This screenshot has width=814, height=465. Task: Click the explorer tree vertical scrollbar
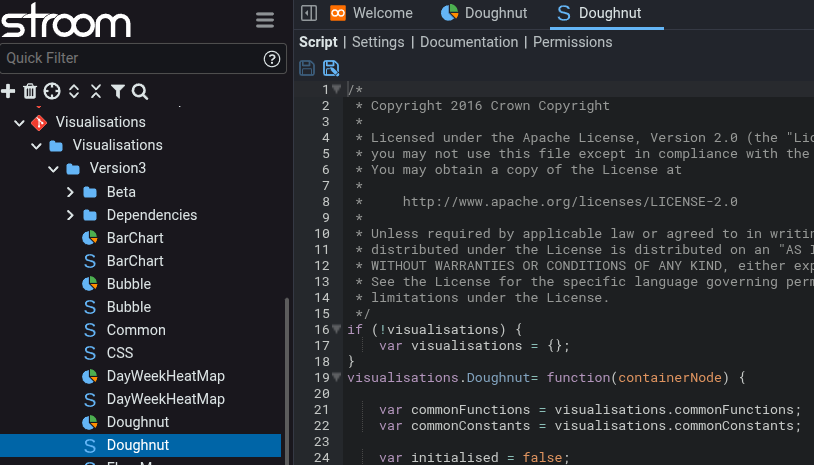287,379
